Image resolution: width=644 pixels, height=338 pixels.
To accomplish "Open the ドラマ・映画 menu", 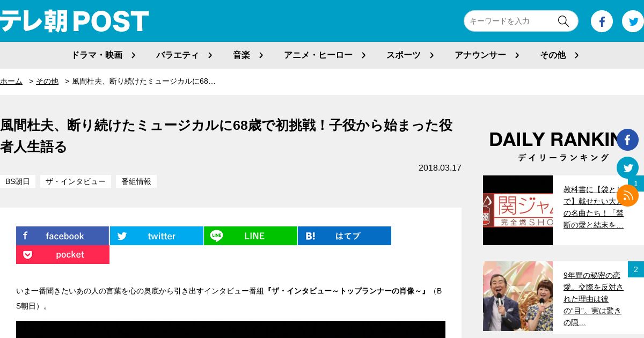I will click(x=97, y=55).
